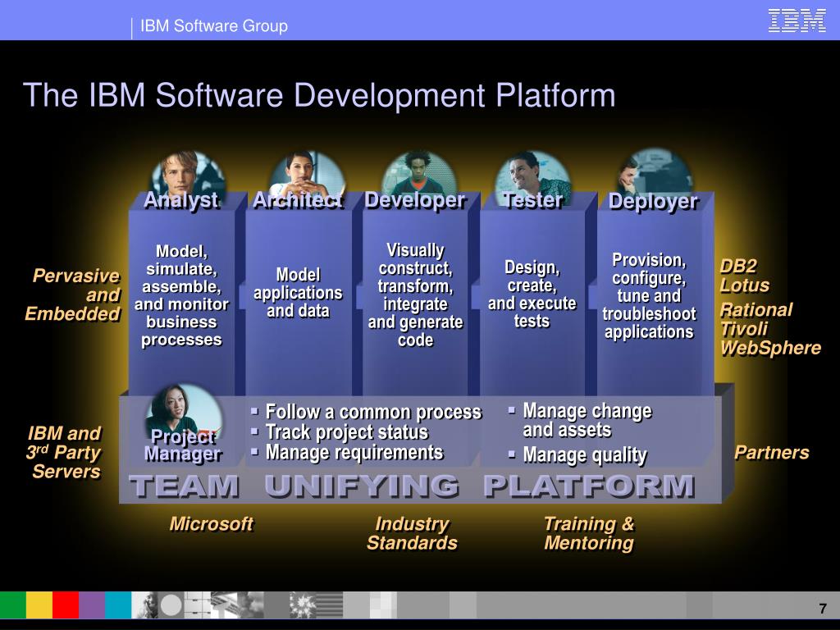The height and width of the screenshot is (630, 840).
Task: Click the 'Tester' column heading
Action: [x=532, y=200]
